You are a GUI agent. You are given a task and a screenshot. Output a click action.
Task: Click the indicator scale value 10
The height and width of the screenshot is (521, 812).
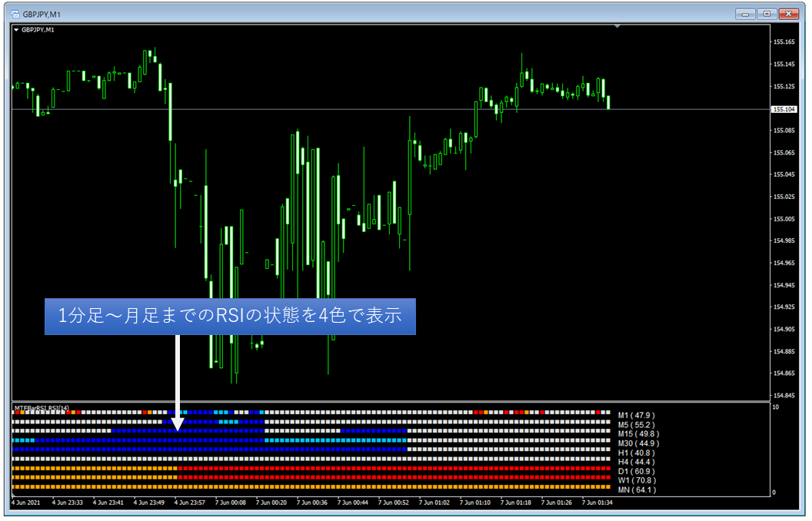pos(776,407)
